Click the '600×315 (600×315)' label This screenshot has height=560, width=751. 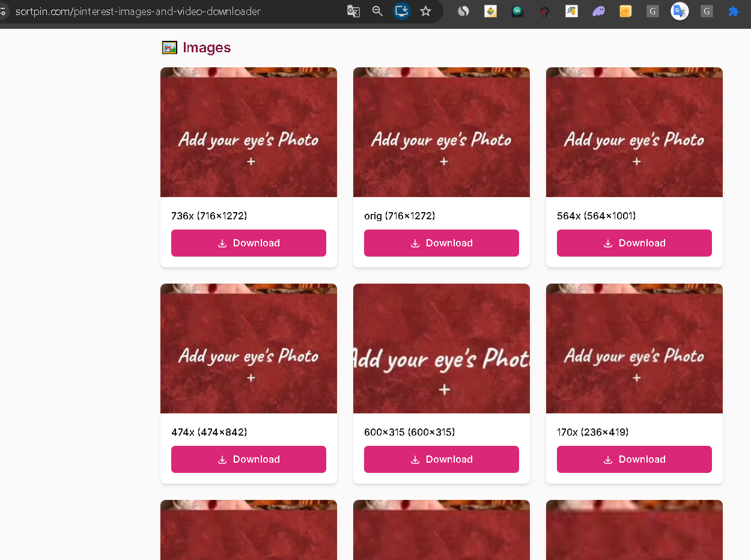(x=409, y=432)
